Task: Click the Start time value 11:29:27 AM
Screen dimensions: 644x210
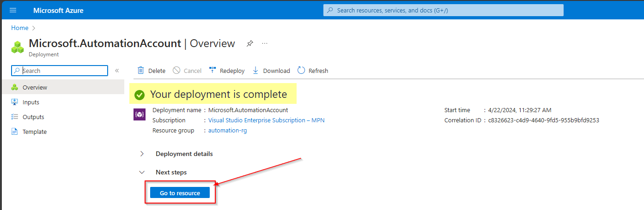Action: (520, 110)
